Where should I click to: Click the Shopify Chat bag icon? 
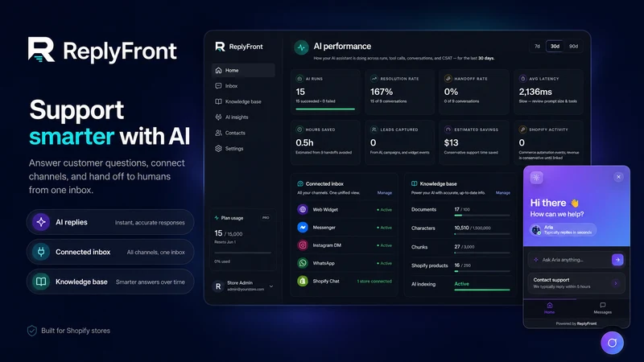coord(303,281)
